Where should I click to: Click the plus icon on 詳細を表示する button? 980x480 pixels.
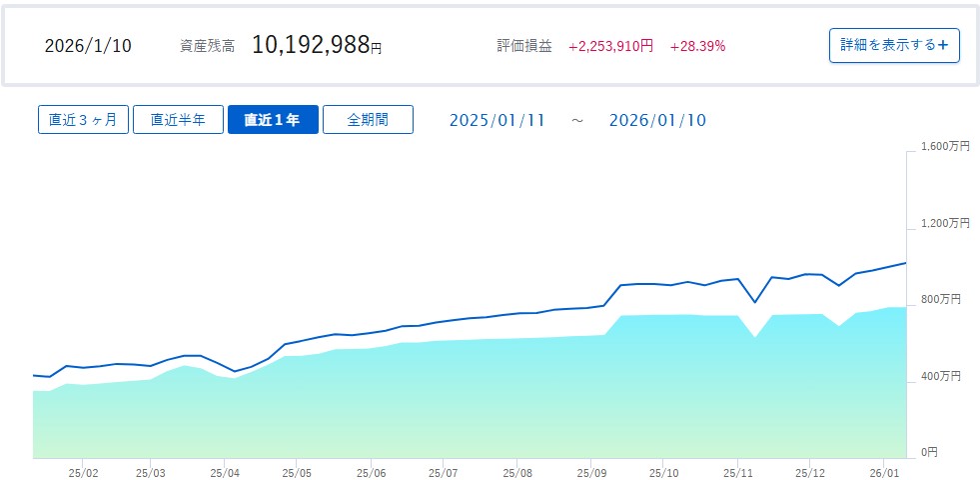[x=942, y=45]
